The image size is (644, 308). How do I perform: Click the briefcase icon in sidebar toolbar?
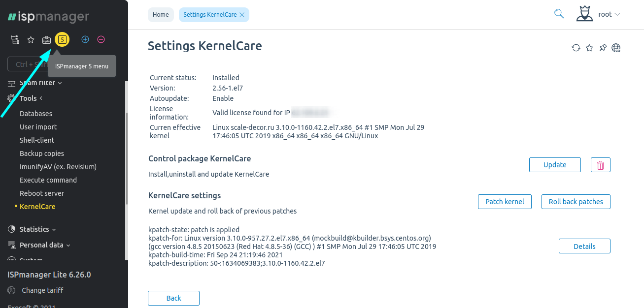pyautogui.click(x=46, y=39)
